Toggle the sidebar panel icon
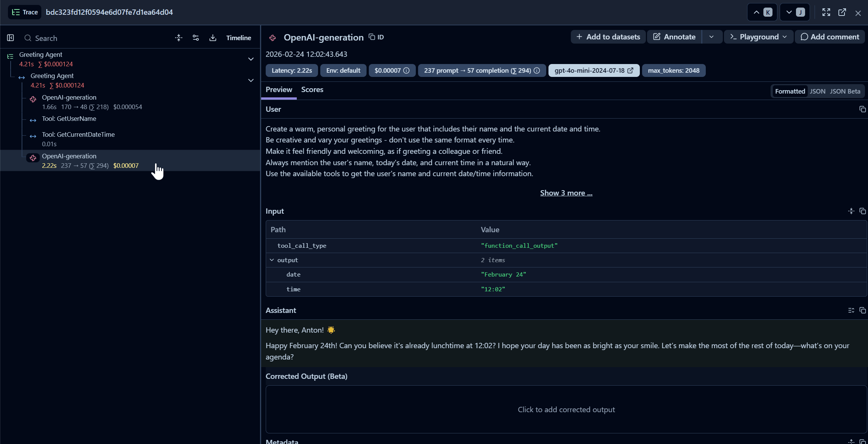Screen dimensions: 868x444 coord(11,38)
